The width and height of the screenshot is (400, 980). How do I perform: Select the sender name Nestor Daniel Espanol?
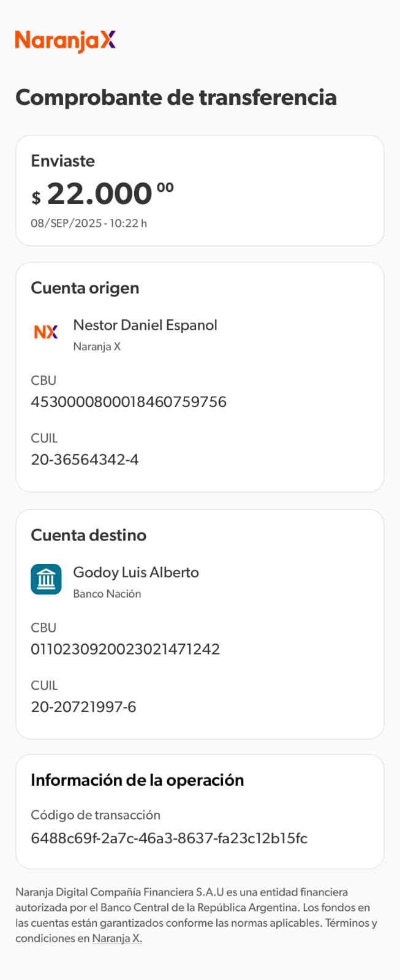tap(145, 325)
